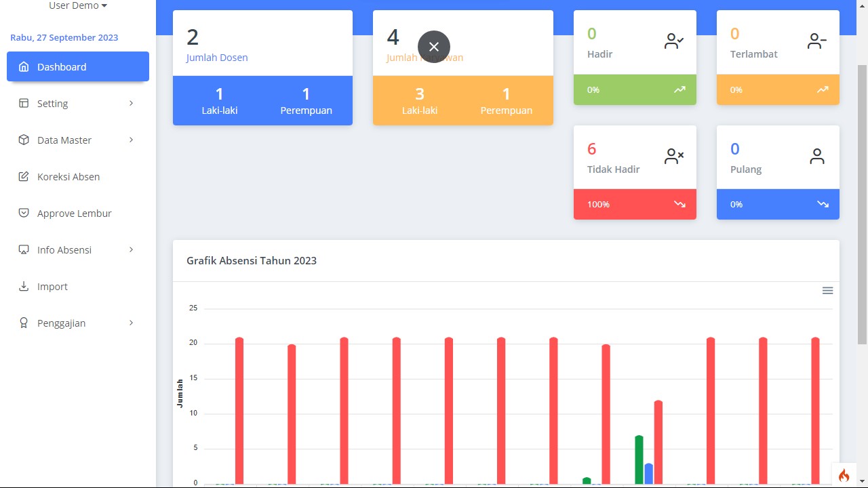Viewport: 868px width, 488px height.
Task: Open the Koreksi Absen page
Action: [68, 177]
